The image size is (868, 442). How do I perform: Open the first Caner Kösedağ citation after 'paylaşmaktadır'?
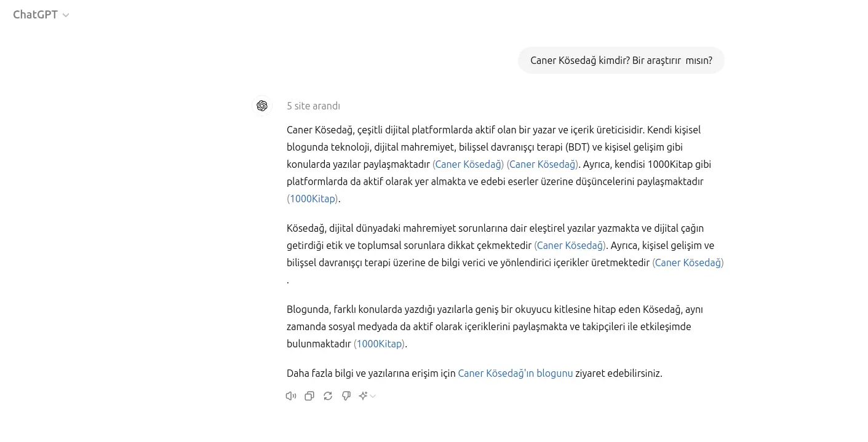pyautogui.click(x=468, y=164)
